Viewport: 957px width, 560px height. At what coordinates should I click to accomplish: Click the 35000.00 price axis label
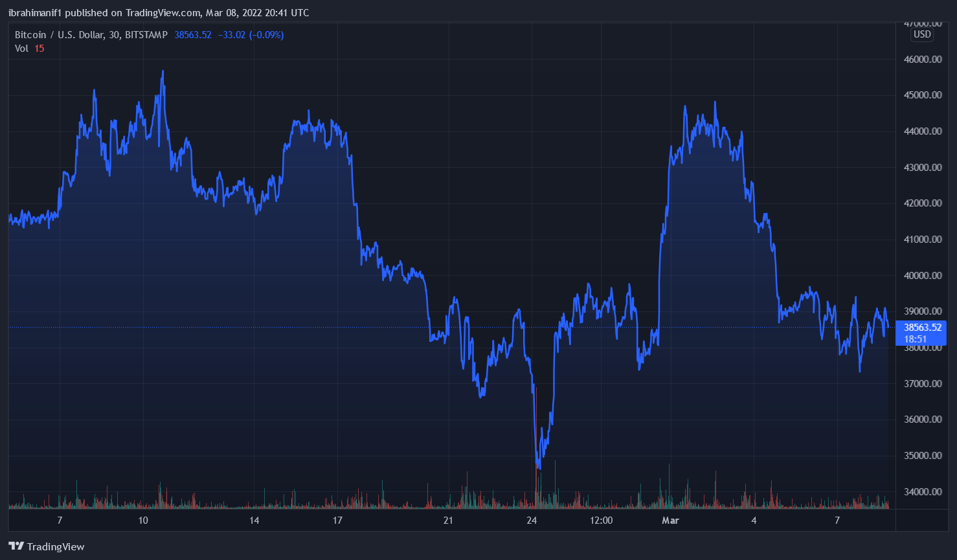pyautogui.click(x=922, y=456)
